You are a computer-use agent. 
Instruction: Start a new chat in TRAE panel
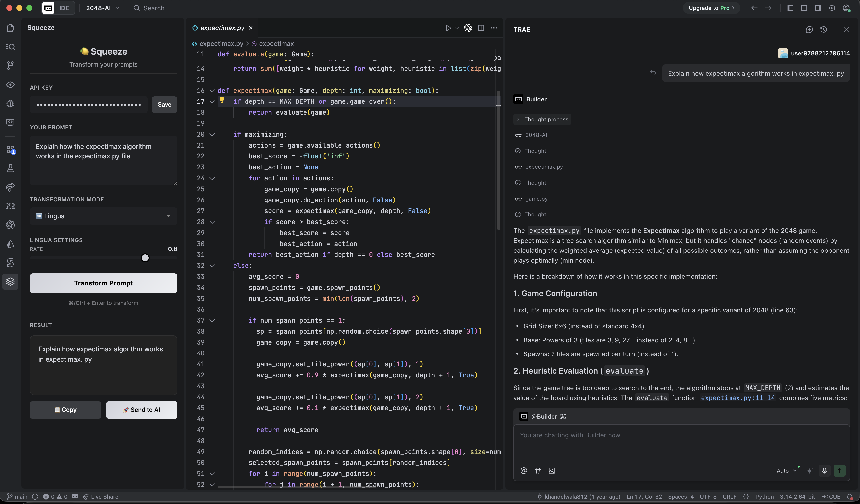pos(809,30)
